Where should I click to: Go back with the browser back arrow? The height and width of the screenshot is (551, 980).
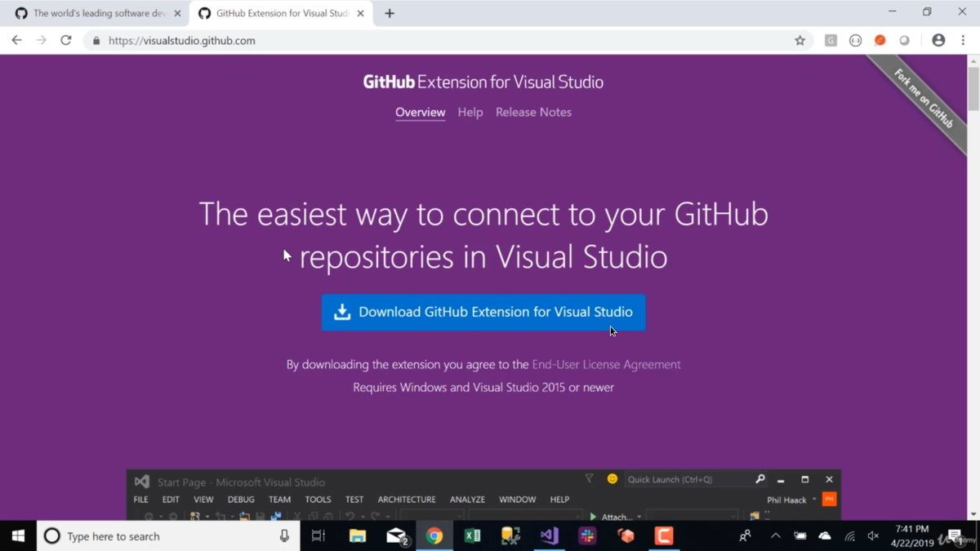coord(17,40)
